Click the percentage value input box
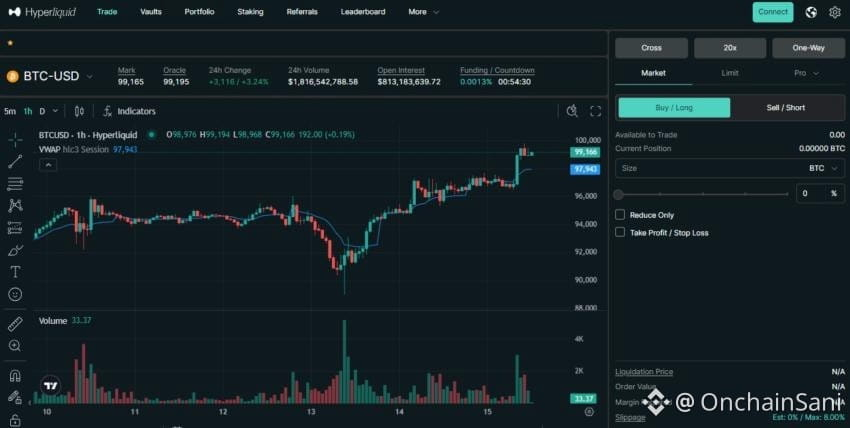850x428 pixels. click(x=820, y=193)
